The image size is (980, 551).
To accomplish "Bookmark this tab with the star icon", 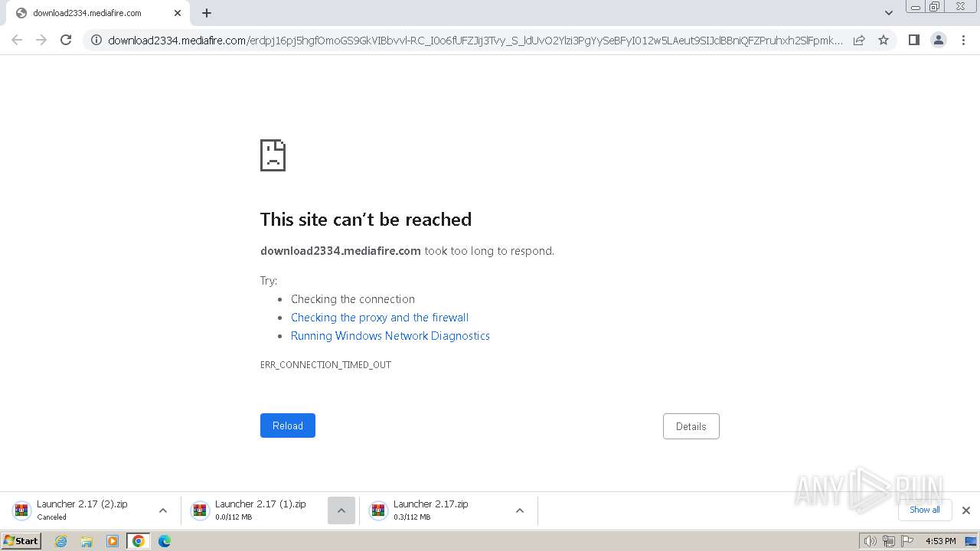I will (884, 40).
